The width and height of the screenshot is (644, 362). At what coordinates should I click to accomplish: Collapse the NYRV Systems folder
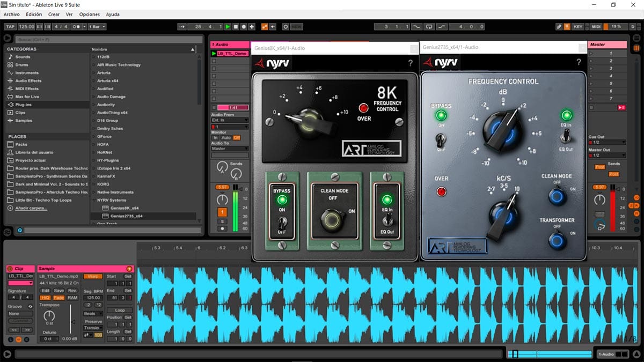93,200
